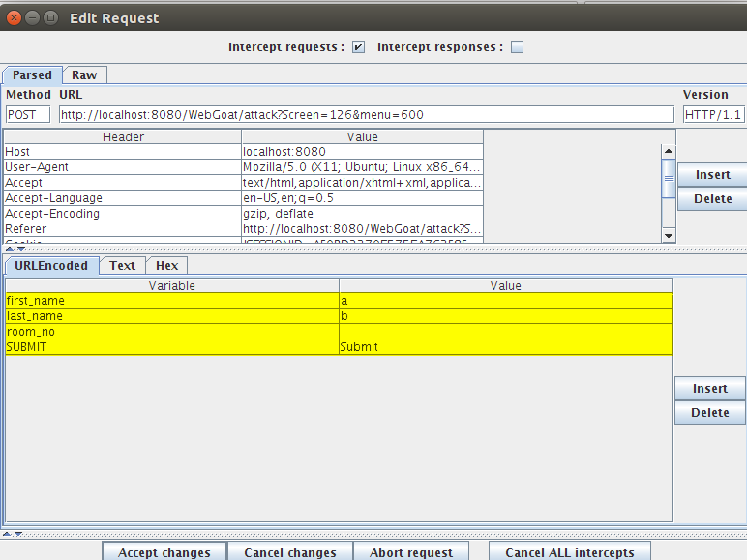Screen dimensions: 747x560
Task: Select the SUBMIT variable cell
Action: [x=172, y=347]
